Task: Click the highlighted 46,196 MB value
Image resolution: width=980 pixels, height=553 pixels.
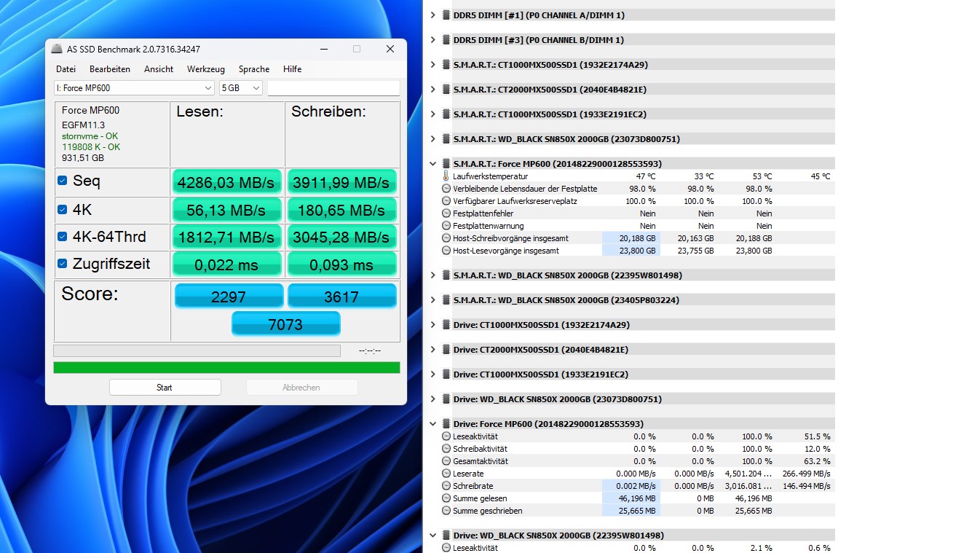Action: click(631, 498)
